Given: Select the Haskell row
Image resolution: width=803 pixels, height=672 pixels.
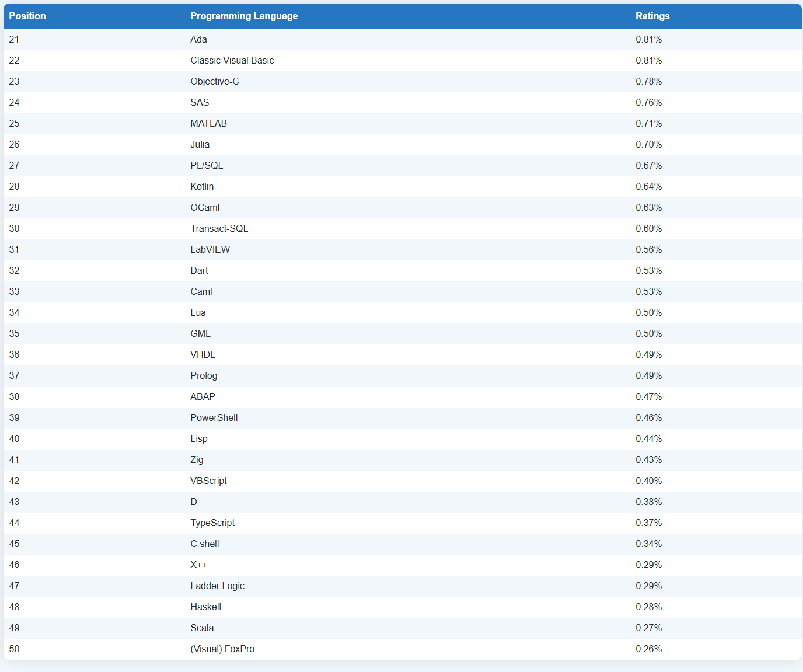Looking at the screenshot, I should [x=403, y=607].
